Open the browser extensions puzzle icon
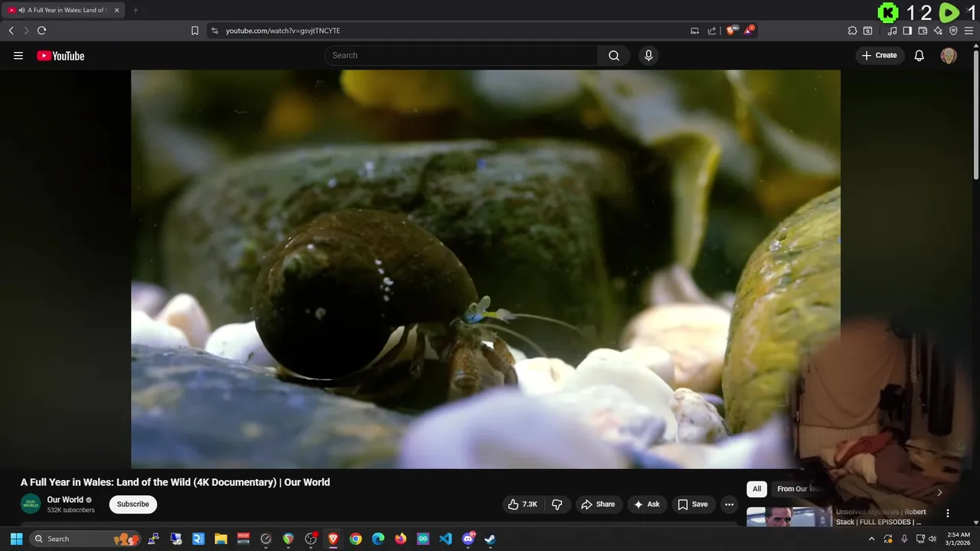Image resolution: width=980 pixels, height=551 pixels. [x=852, y=31]
